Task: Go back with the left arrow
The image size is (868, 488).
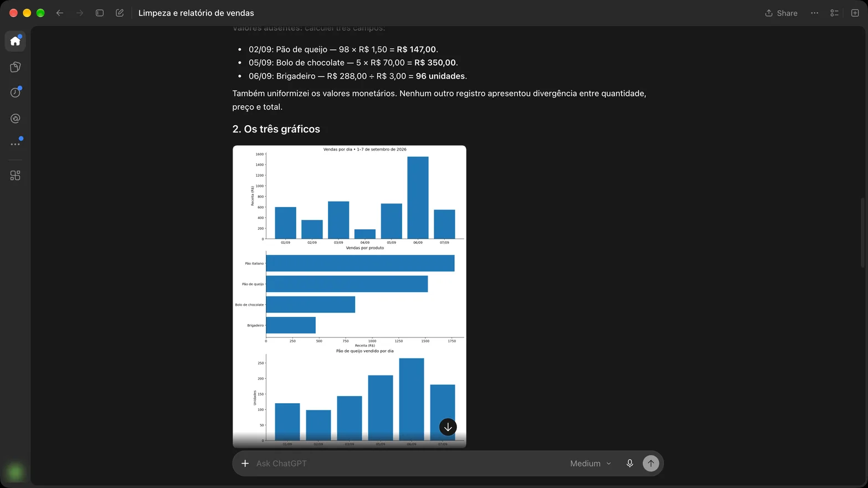Action: tap(60, 13)
